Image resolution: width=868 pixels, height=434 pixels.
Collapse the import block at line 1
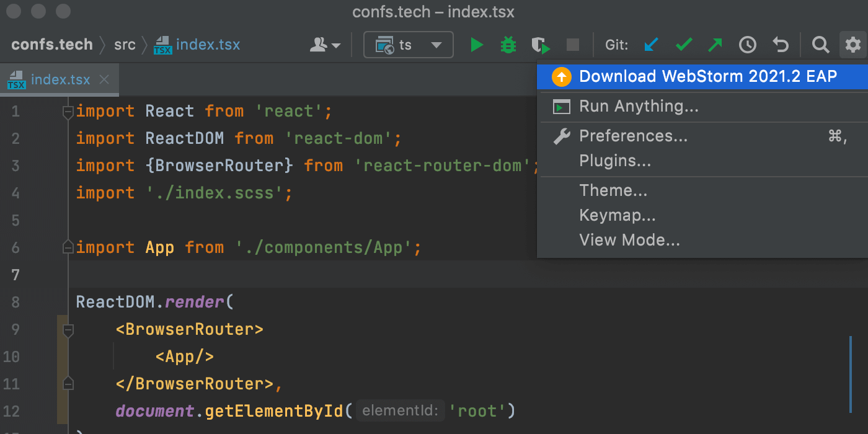(68, 110)
